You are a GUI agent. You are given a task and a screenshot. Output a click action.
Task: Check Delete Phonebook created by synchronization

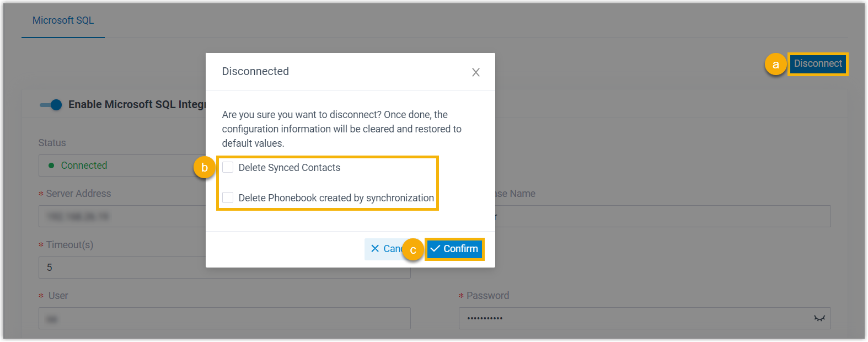[228, 197]
